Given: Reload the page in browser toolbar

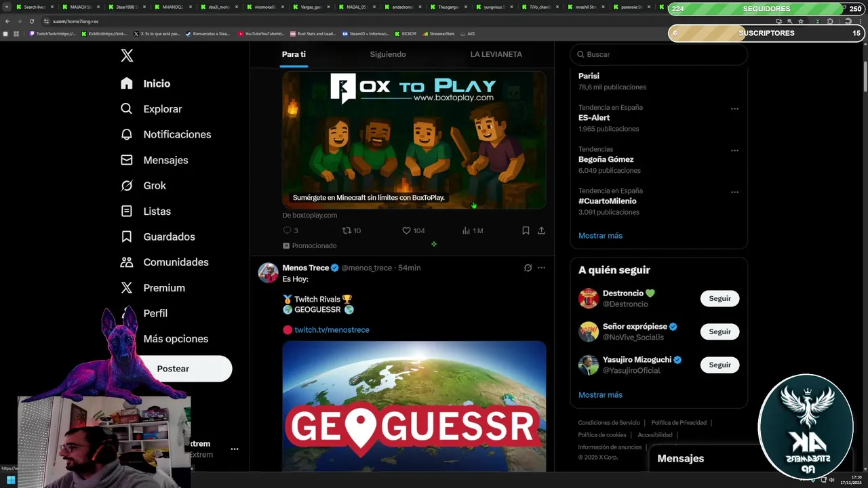Looking at the screenshot, I should (31, 21).
